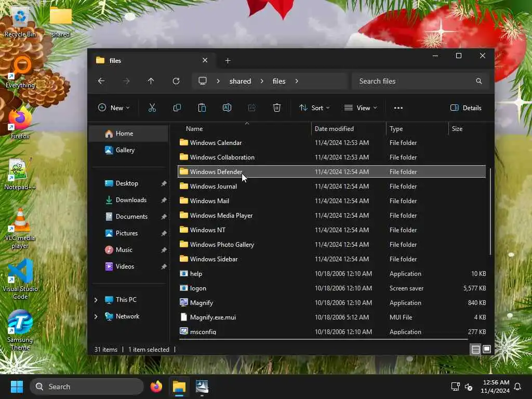This screenshot has height=399, width=532.
Task: Select the shared folder on desktop
Action: click(x=60, y=21)
